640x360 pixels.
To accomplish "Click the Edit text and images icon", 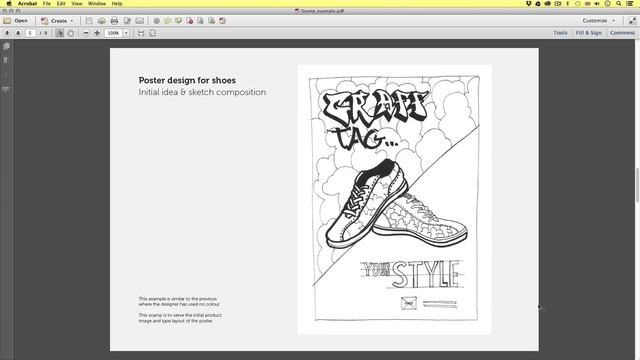I will click(127, 20).
